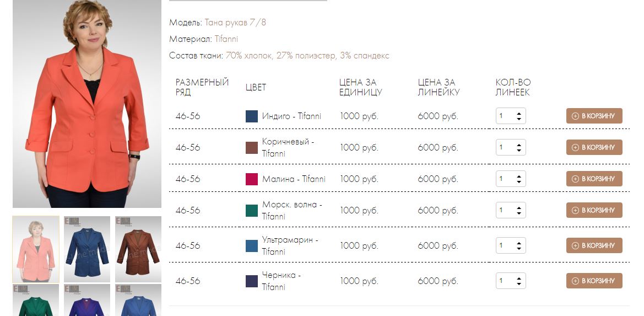Open the blue jacket thumbnail

click(87, 249)
